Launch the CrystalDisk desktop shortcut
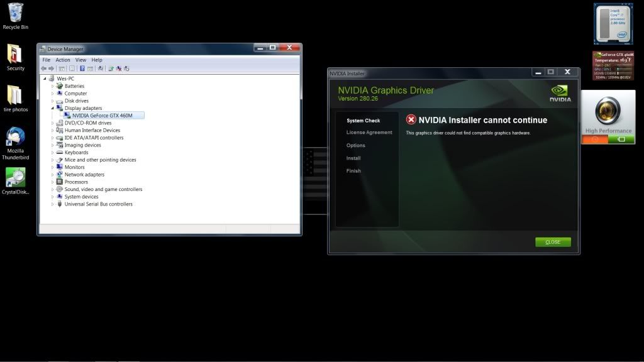The image size is (644, 362). (x=15, y=181)
